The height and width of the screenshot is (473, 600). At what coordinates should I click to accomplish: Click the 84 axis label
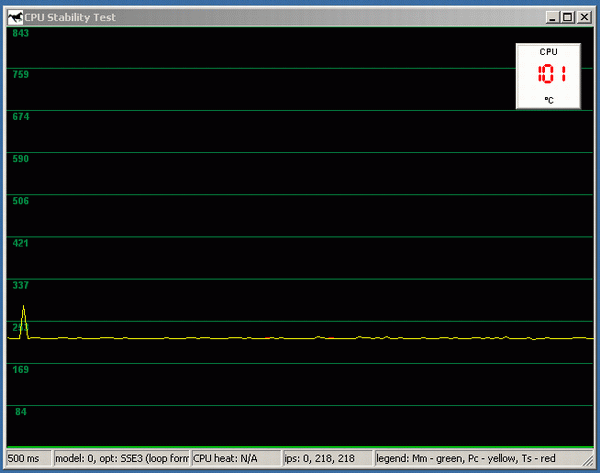point(20,411)
